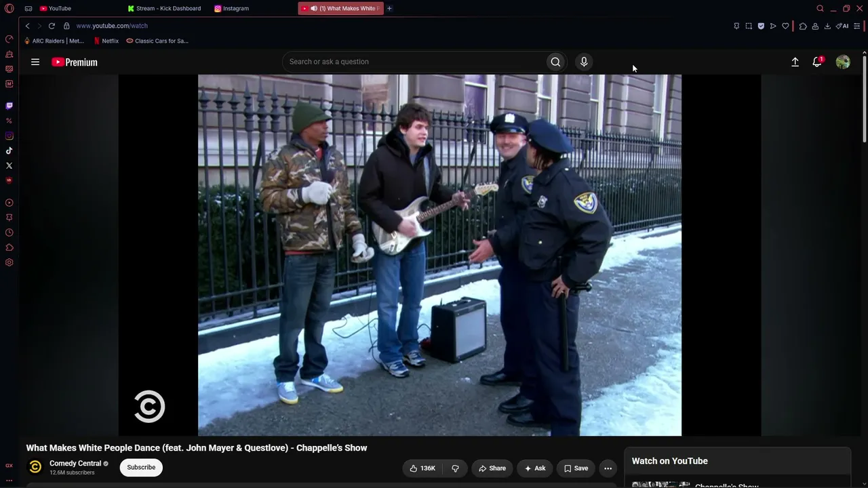Open ARC Raiders bookmark
Screen dimensions: 868x488
(54, 41)
